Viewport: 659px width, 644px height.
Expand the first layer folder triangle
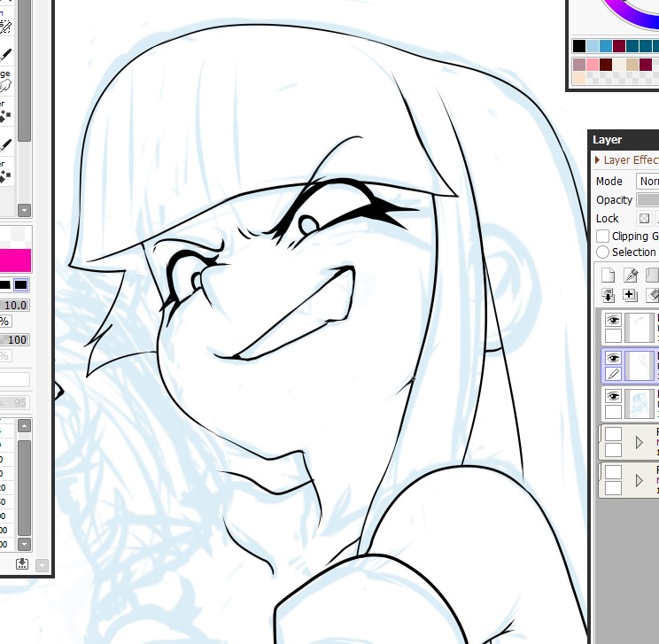639,442
